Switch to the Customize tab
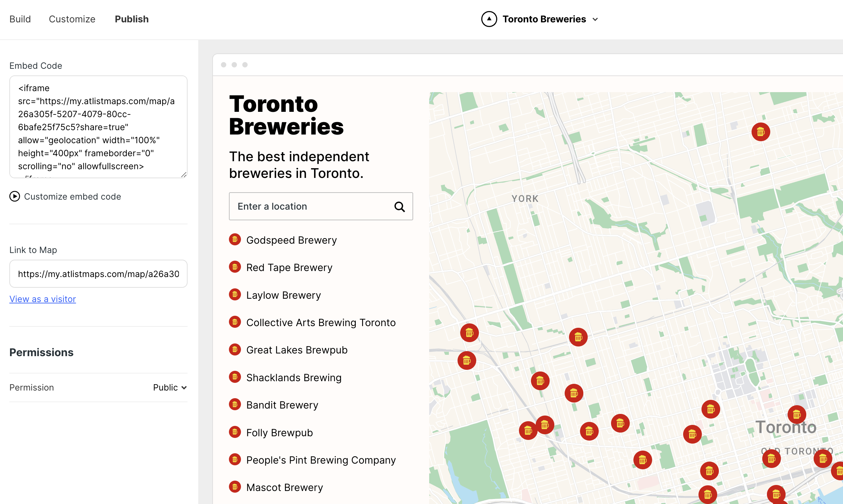The height and width of the screenshot is (504, 843). click(72, 19)
